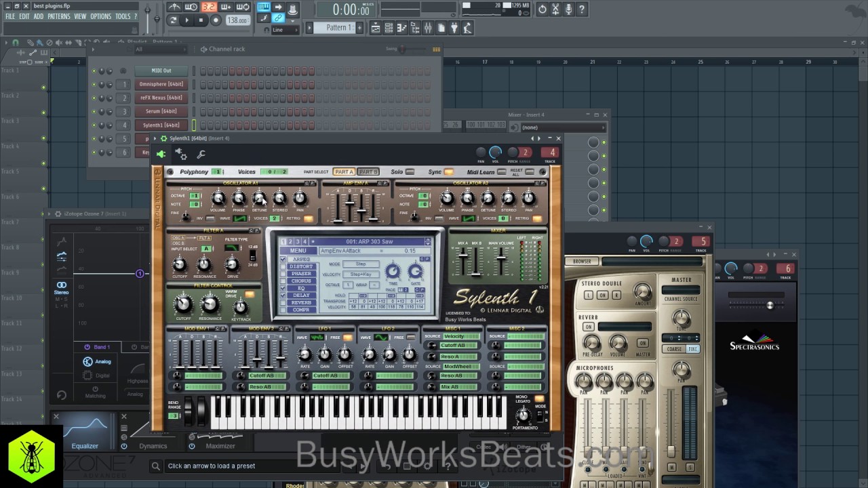
Task: Click the MENU button on Sylenth display
Action: pyautogui.click(x=298, y=251)
